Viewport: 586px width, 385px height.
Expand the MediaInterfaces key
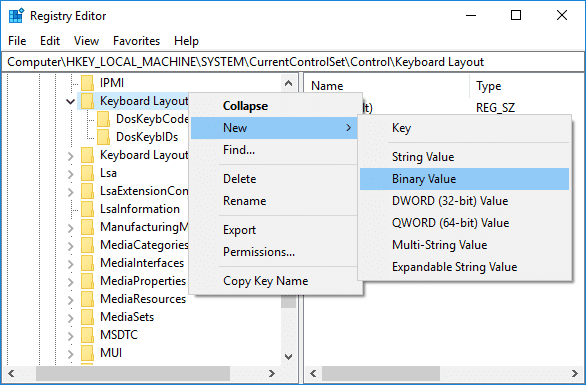(71, 263)
